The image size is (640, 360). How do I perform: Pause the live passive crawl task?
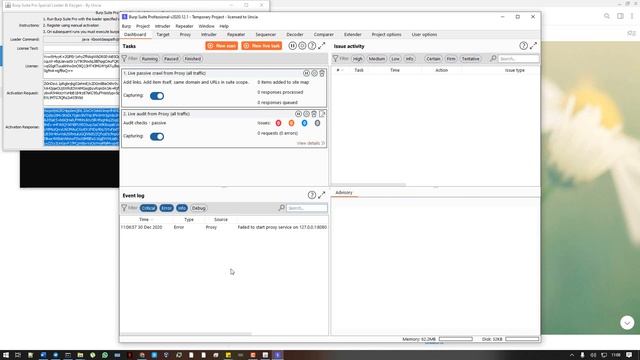coord(306,73)
